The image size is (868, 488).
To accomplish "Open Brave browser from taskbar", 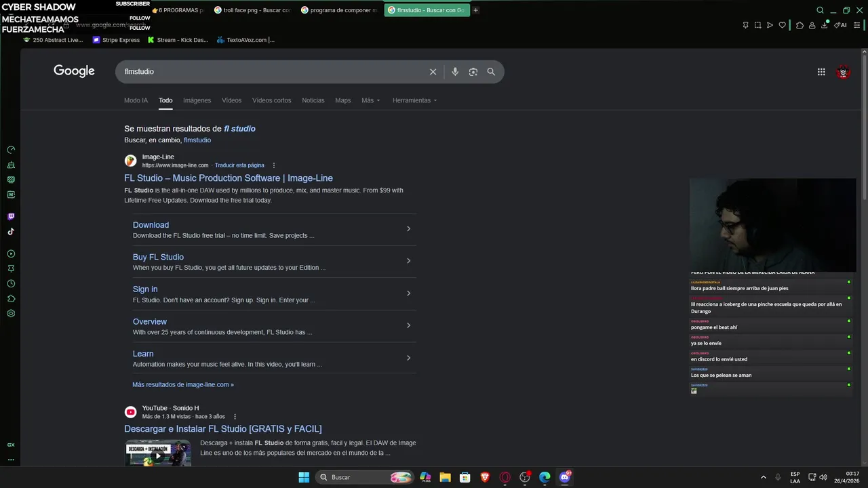I will 485,477.
